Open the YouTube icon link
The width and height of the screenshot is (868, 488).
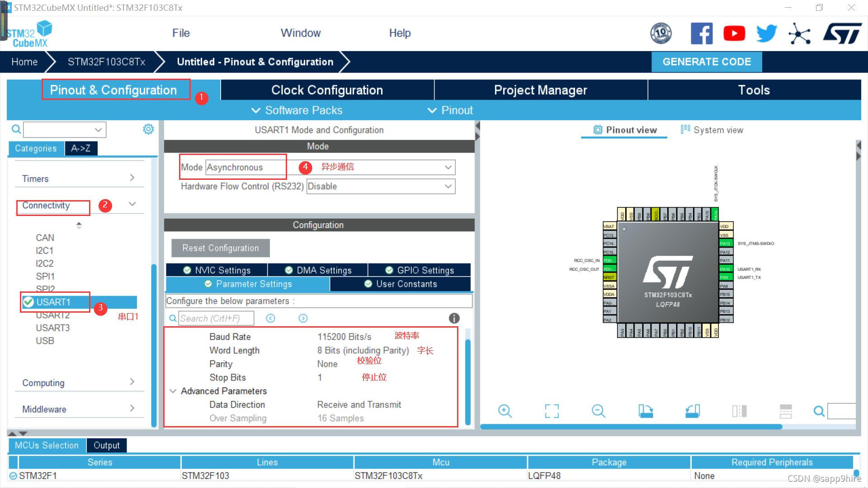(x=734, y=33)
